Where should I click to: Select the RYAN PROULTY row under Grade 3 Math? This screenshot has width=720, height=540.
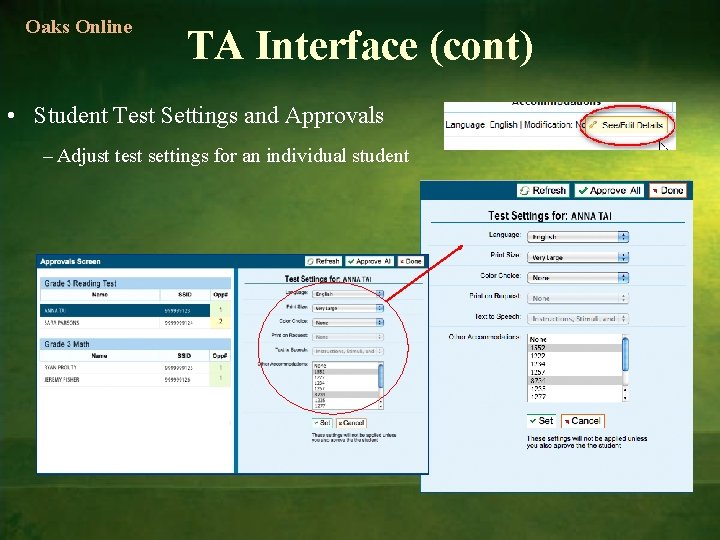click(135, 368)
